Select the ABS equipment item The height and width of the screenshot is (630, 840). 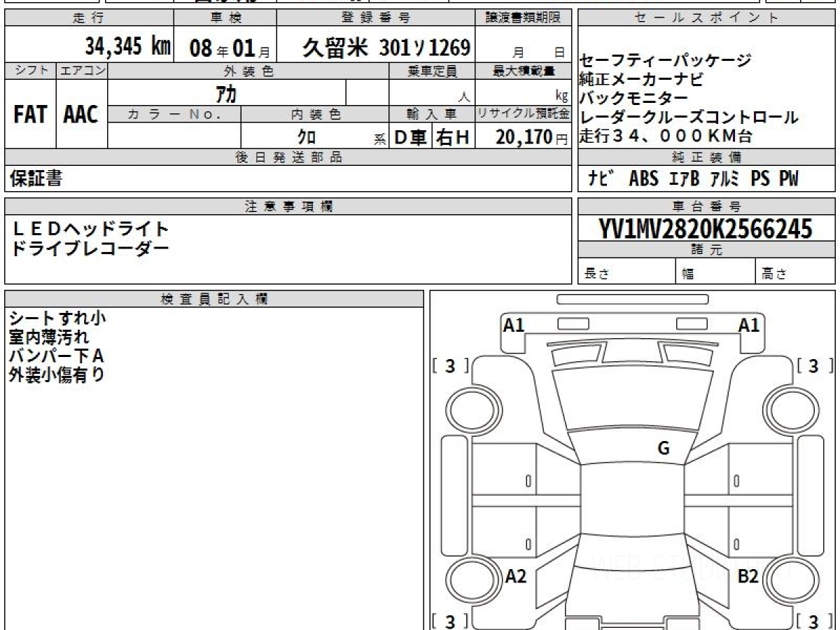(643, 179)
